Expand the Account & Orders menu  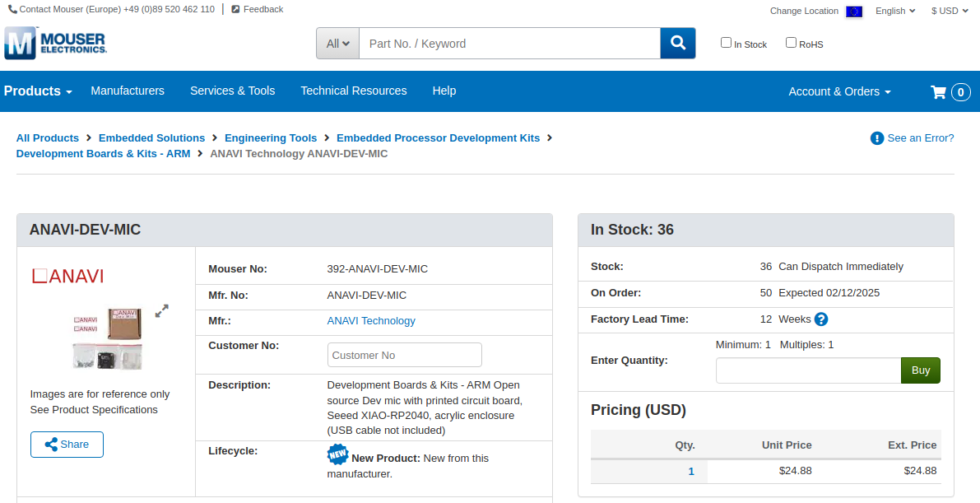coord(839,91)
